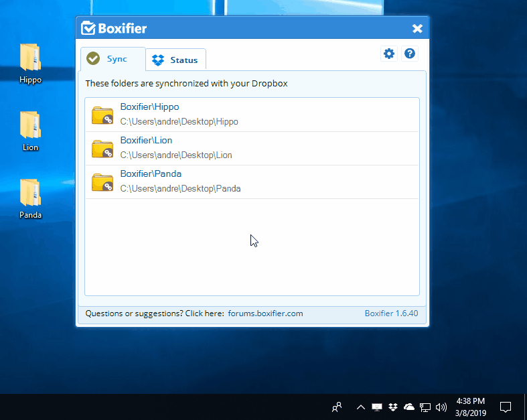Select the Panda folder on desktop
This screenshot has width=527, height=420.
pos(30,199)
